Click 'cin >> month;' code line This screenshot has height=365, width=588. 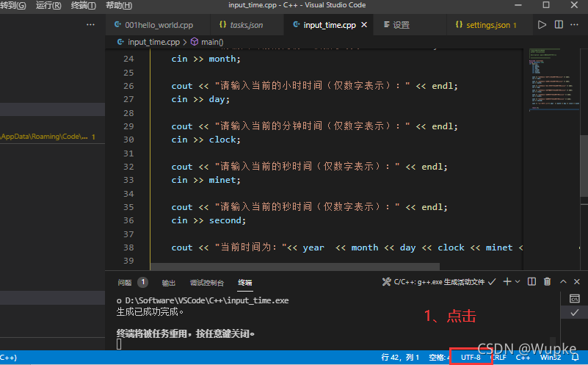(206, 59)
